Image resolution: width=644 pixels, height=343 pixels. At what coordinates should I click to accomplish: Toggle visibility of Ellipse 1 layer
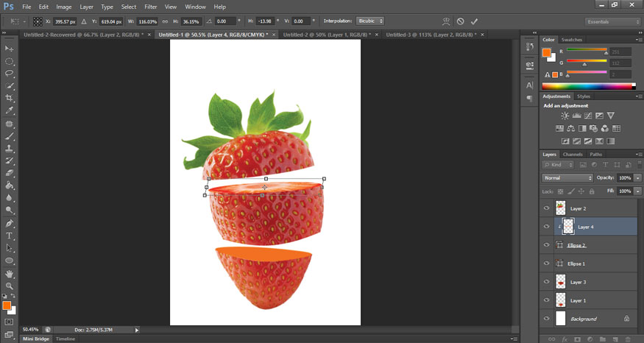[x=546, y=264]
